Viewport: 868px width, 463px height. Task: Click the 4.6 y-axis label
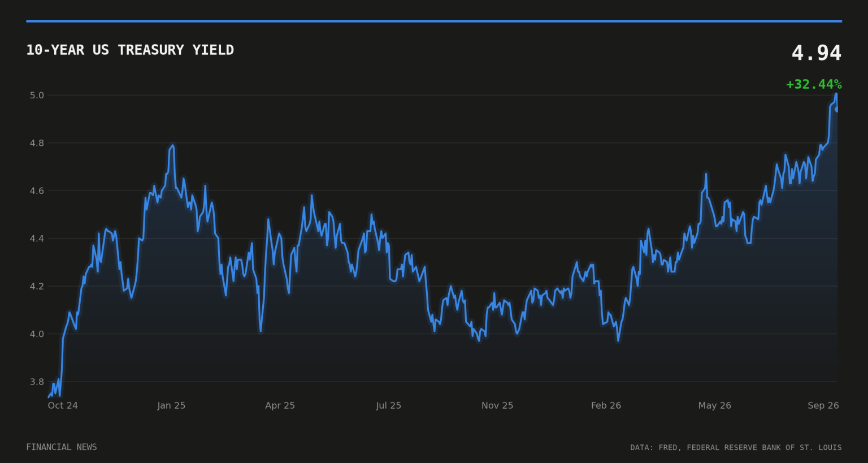click(37, 191)
